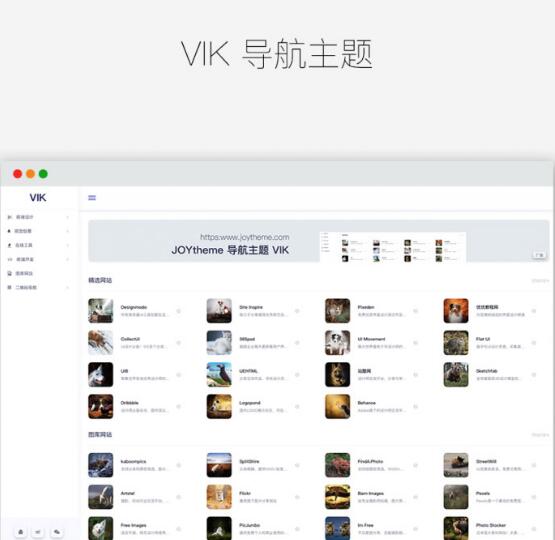Click the round arrow icon beside Designmodo
The height and width of the screenshot is (540, 555).
pyautogui.click(x=179, y=311)
